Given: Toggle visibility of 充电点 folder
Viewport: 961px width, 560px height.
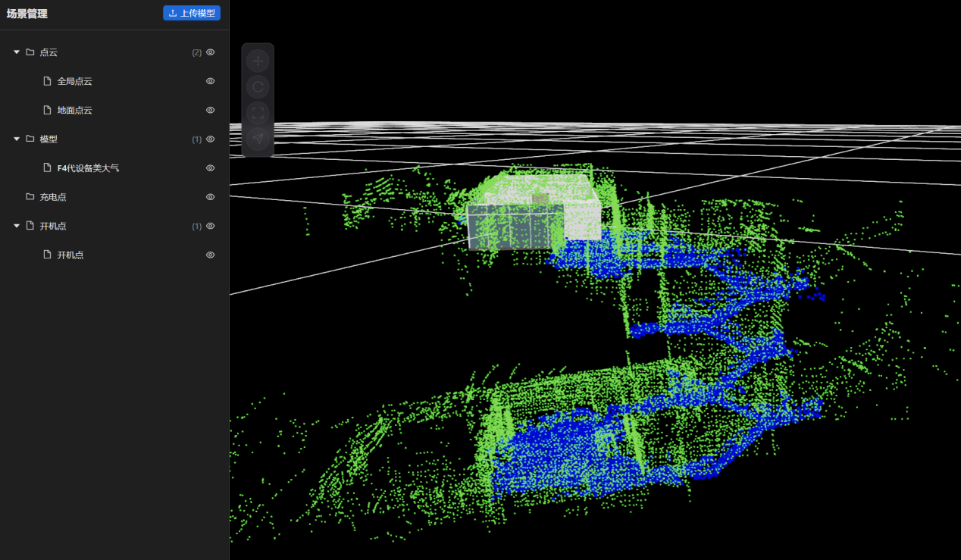Looking at the screenshot, I should coord(211,197).
